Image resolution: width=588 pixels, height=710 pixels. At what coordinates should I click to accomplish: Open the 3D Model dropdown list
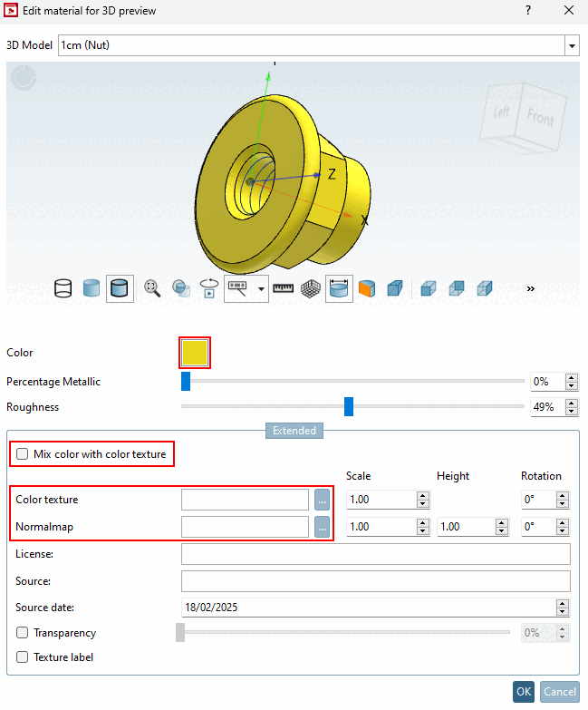572,45
